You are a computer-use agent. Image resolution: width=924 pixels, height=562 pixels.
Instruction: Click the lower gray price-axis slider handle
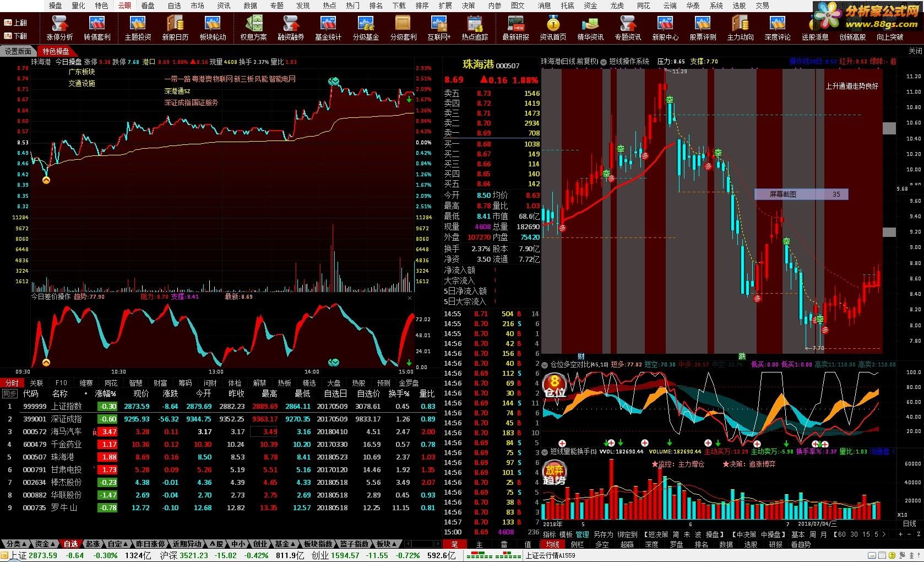[889, 233]
